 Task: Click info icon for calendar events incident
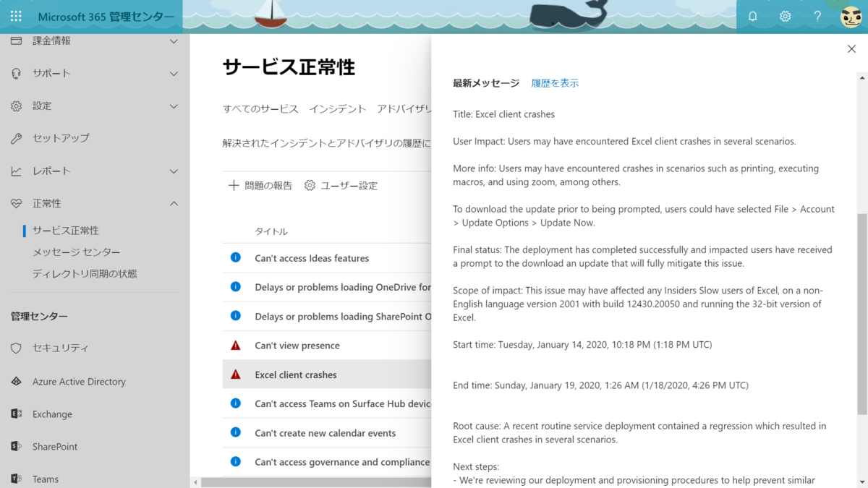click(235, 432)
